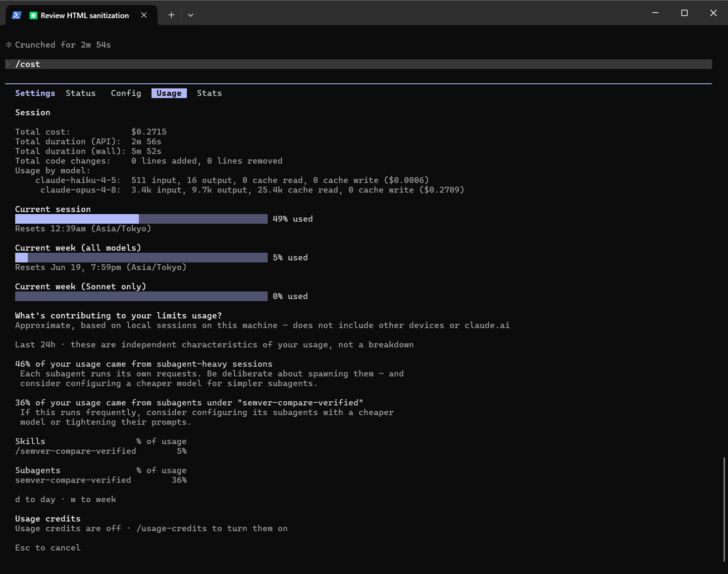Viewport: 728px width, 574px height.
Task: Click the 46% subagent-heavy sessions line
Action: (144, 364)
